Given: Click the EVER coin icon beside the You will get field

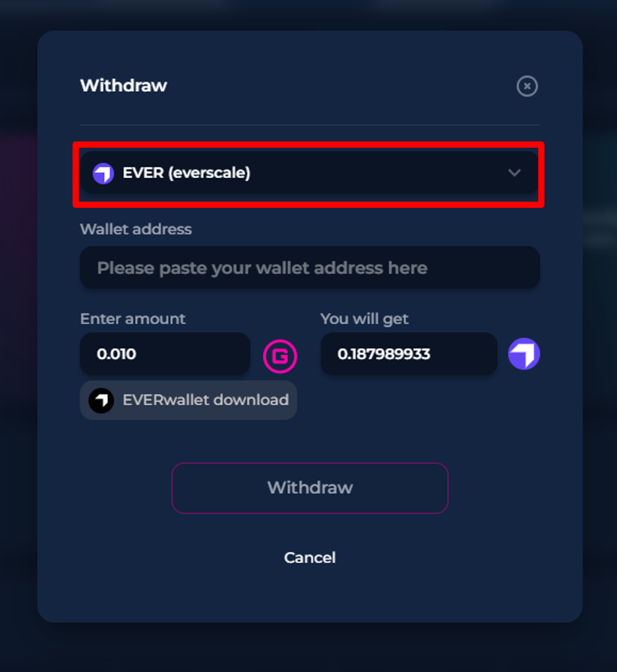Looking at the screenshot, I should point(523,354).
